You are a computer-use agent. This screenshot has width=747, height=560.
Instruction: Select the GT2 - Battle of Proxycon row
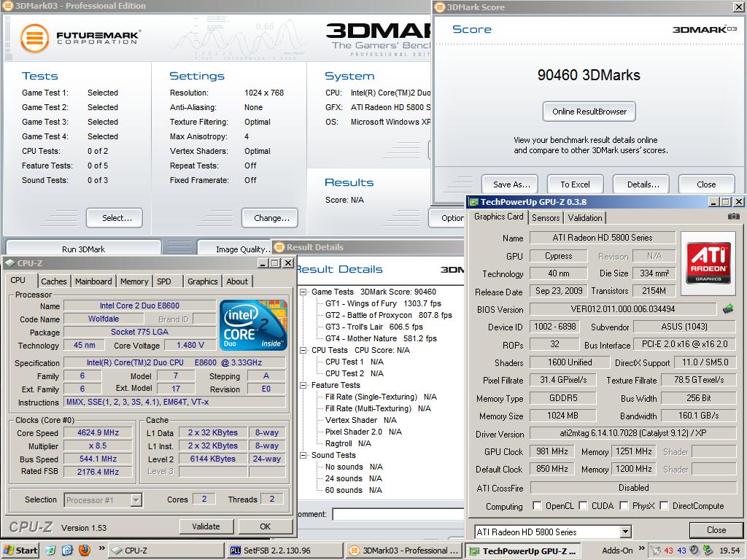tap(388, 315)
